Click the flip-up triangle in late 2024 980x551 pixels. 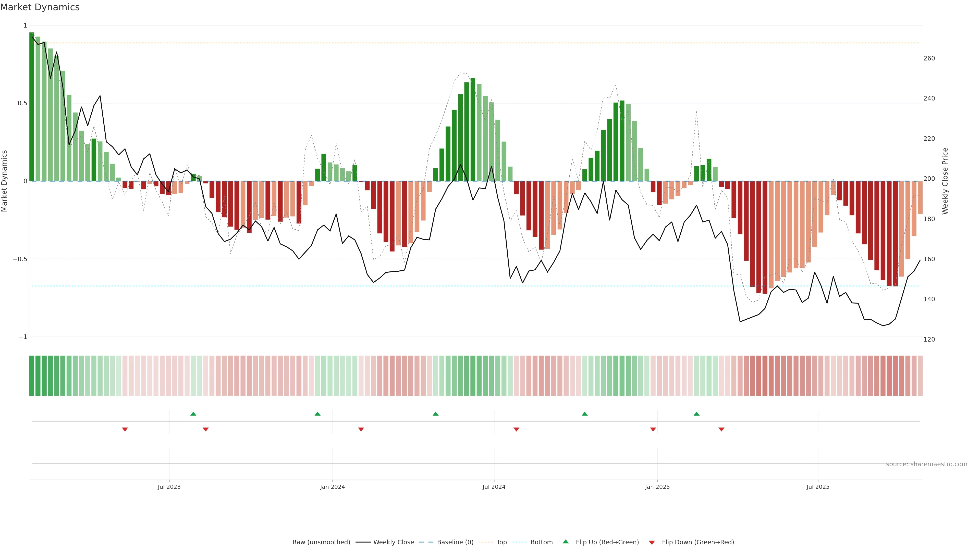[x=585, y=414]
